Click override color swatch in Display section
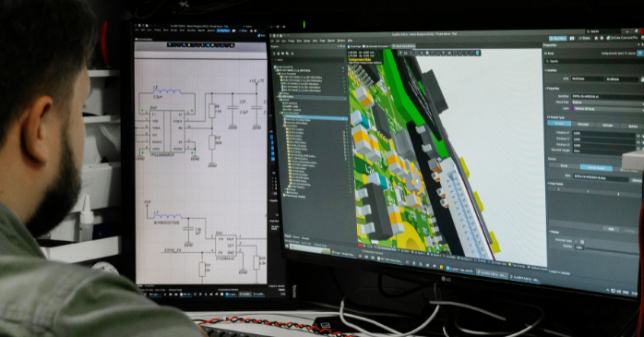The height and width of the screenshot is (337, 644). (x=582, y=242)
